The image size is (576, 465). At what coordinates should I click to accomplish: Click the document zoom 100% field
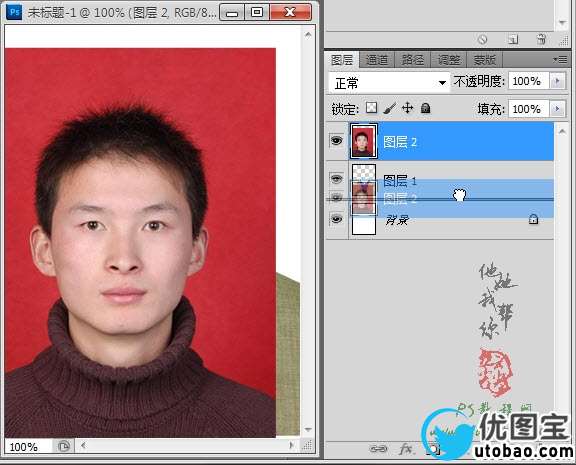pos(28,447)
